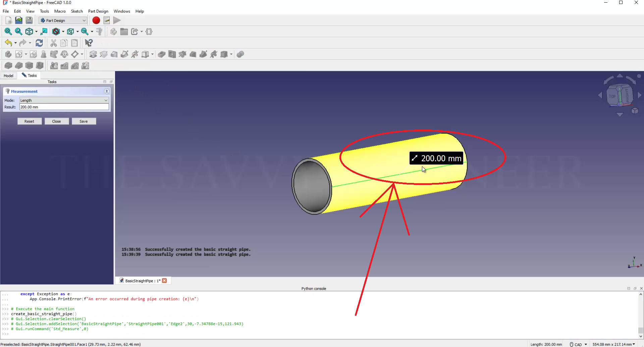This screenshot has width=644, height=347.
Task: Save the document with floppy icon
Action: click(30, 20)
